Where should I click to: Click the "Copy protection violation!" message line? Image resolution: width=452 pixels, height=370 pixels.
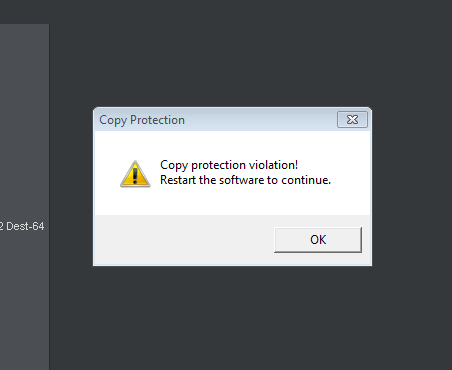[x=229, y=165]
